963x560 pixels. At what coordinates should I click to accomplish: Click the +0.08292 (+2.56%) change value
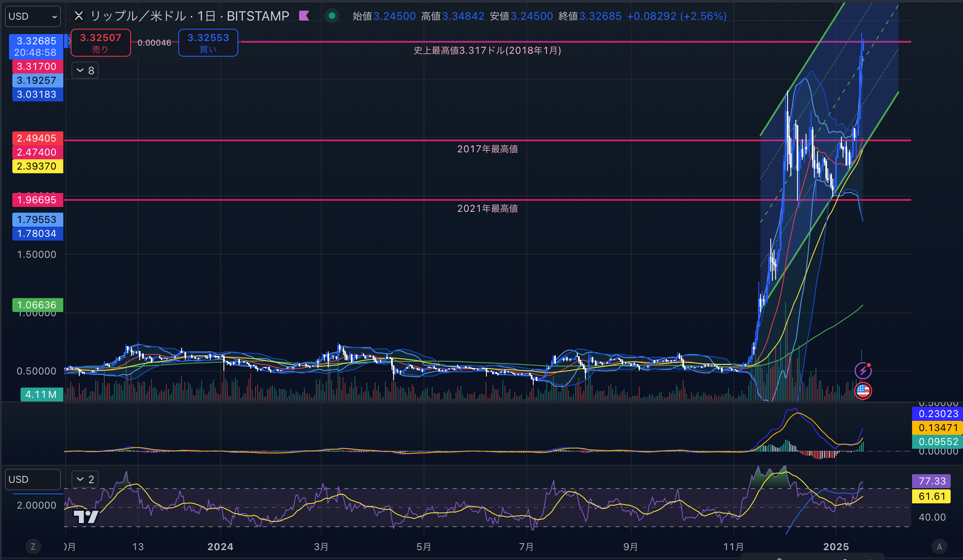point(677,16)
